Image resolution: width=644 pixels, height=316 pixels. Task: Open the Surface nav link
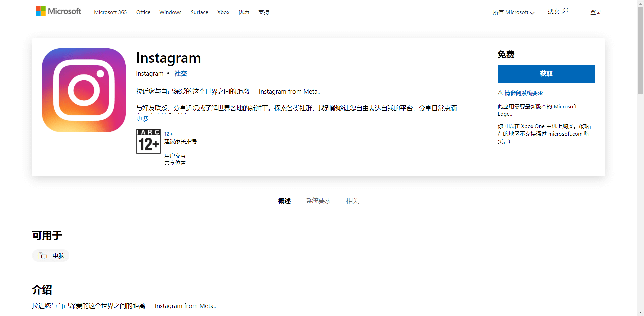[x=199, y=12]
